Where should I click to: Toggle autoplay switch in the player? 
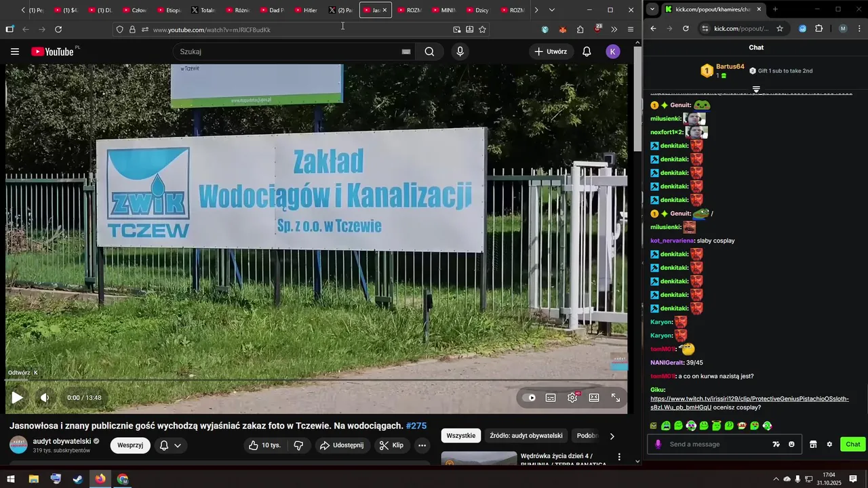529,398
